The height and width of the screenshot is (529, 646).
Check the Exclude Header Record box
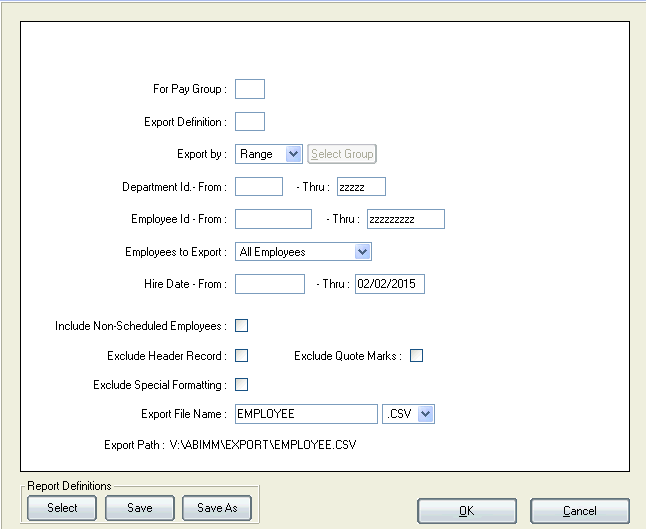point(241,355)
